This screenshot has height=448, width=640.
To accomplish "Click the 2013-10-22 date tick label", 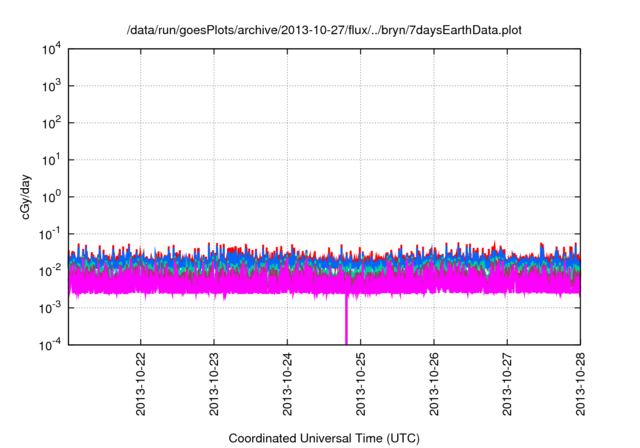I will pos(140,384).
